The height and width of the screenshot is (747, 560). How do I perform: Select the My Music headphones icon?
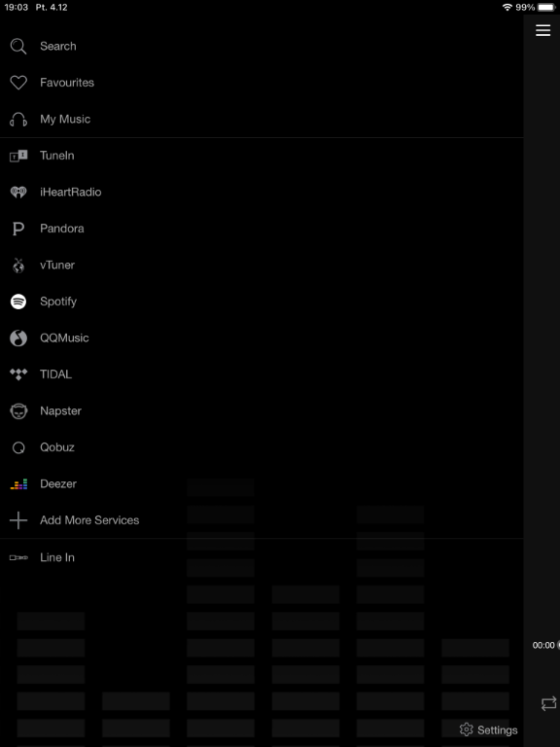[18, 119]
